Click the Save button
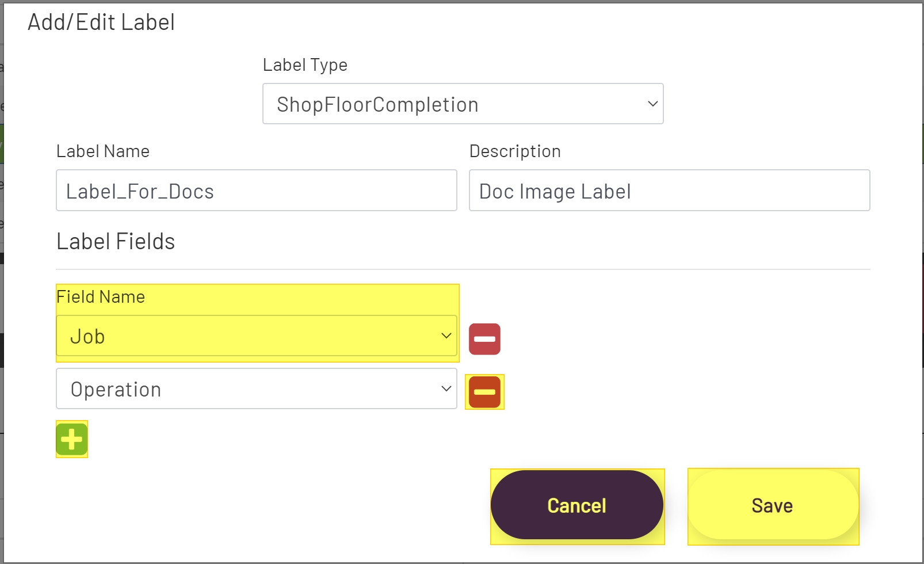Screen dimensions: 924x564 (773, 506)
